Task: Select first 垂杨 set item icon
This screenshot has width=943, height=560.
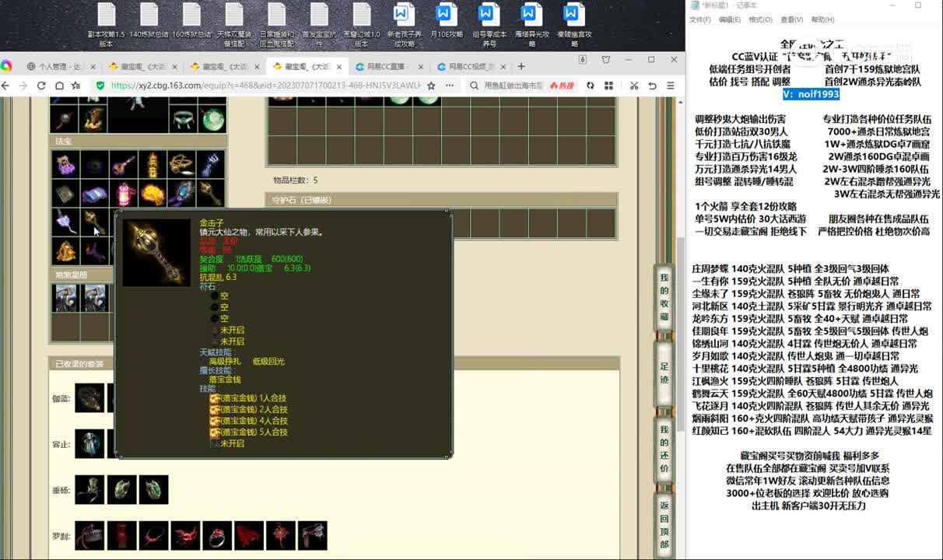Action: click(x=89, y=489)
